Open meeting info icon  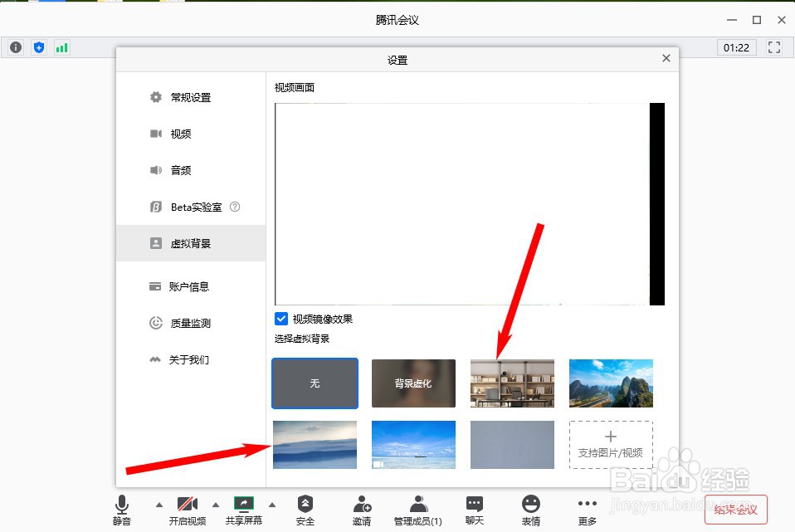16,47
